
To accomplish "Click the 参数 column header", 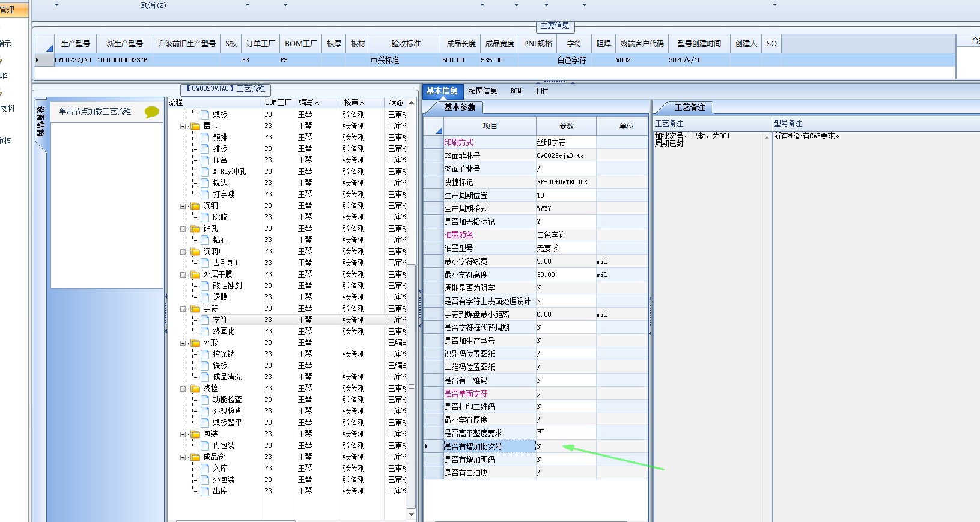I will click(x=567, y=126).
